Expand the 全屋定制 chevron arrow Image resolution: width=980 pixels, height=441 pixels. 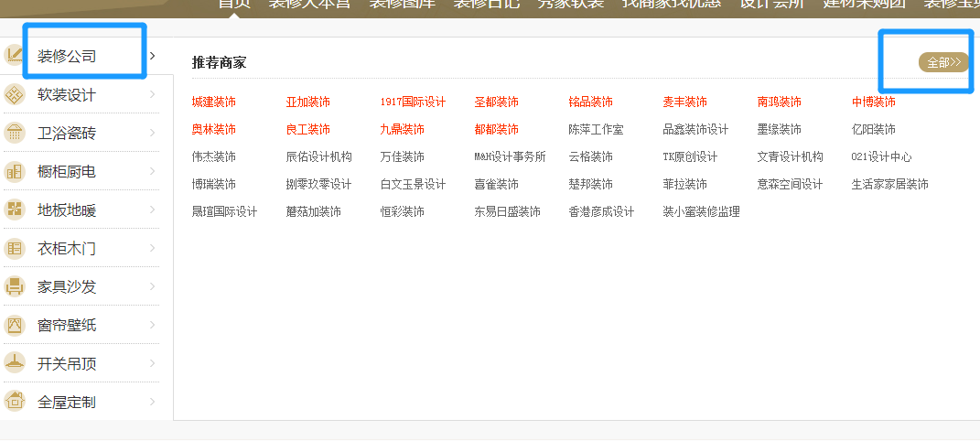coord(153,402)
